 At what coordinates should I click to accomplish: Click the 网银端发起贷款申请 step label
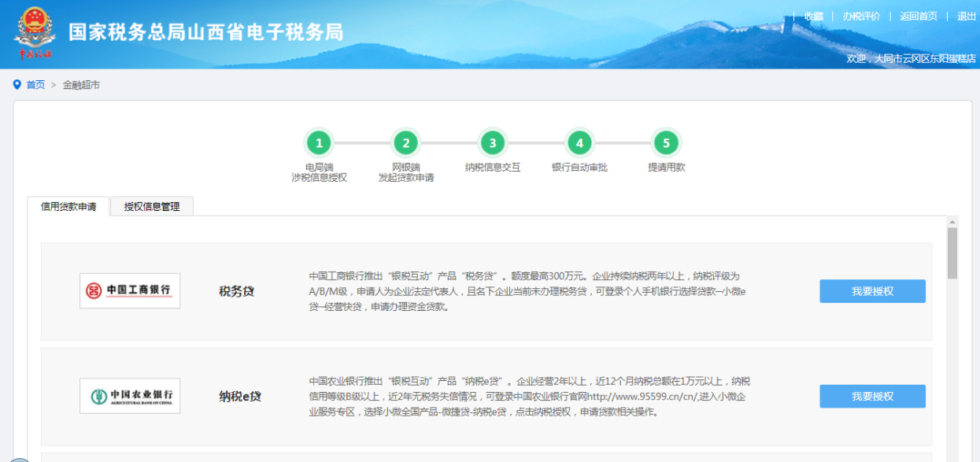tap(406, 172)
